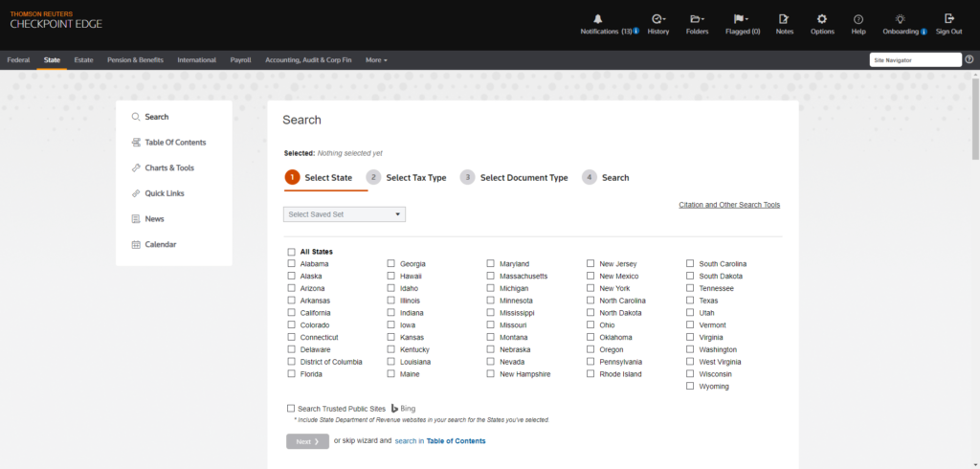Open Citation and Other Search Tools link

tap(729, 205)
